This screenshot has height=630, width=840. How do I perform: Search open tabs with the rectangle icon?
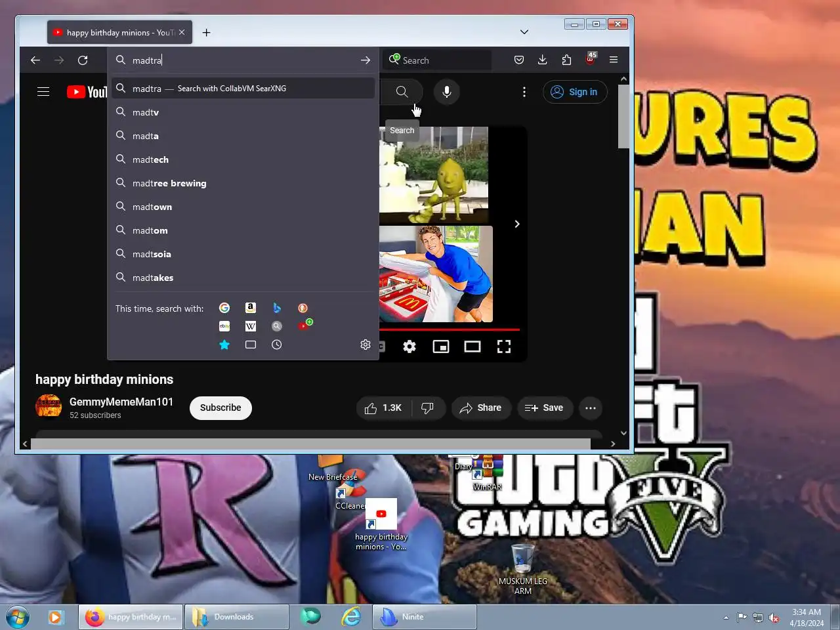(x=251, y=345)
